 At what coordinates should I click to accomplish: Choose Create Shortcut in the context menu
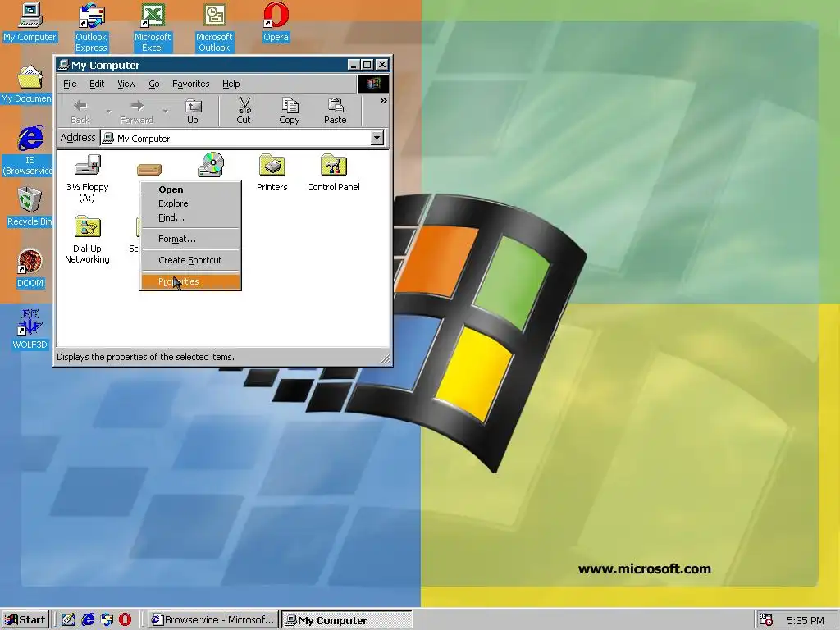190,260
